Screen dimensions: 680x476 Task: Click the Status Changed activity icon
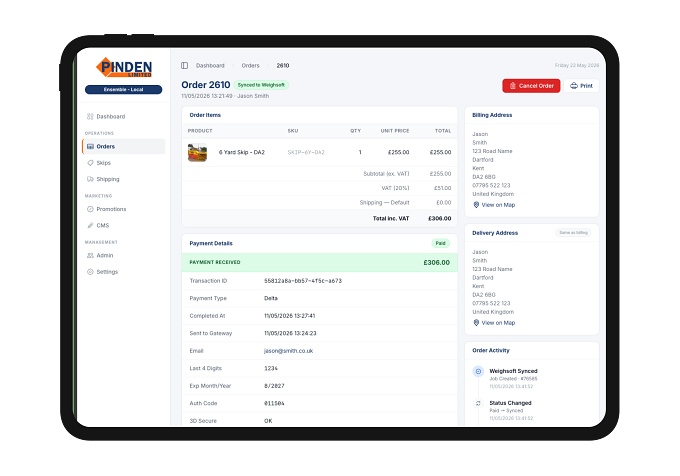pyautogui.click(x=478, y=403)
